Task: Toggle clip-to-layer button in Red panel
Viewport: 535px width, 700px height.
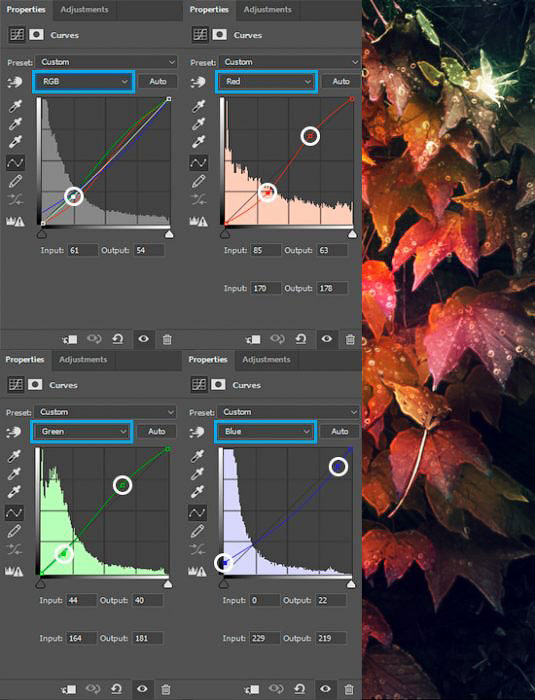Action: pyautogui.click(x=253, y=339)
